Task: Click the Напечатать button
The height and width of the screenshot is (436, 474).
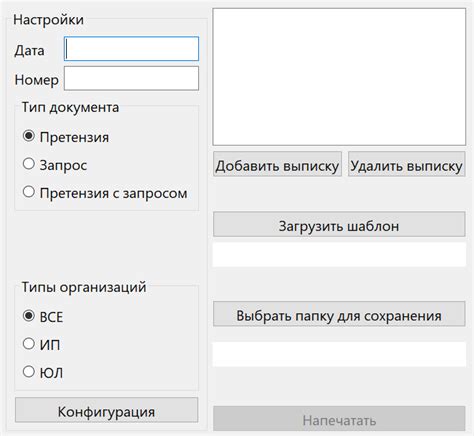Action: (339, 419)
